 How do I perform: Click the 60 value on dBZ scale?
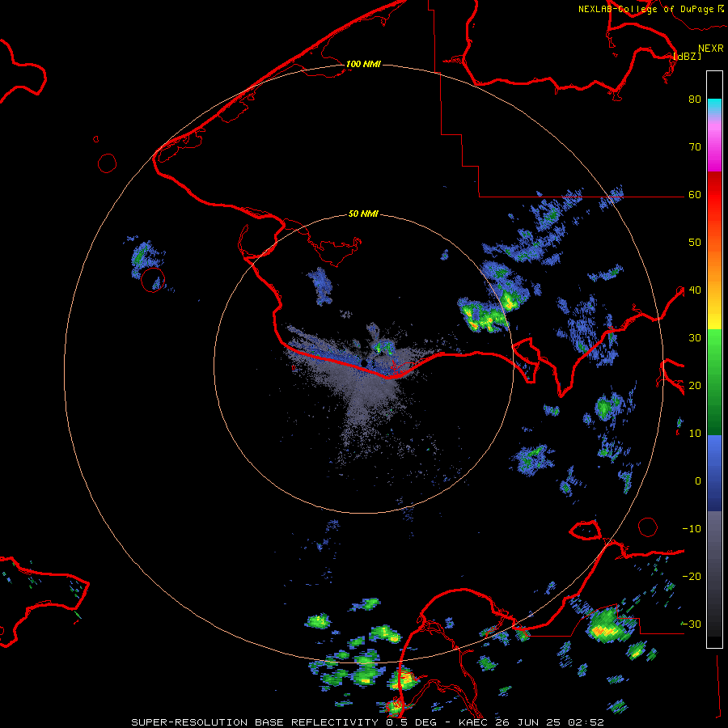(x=695, y=194)
